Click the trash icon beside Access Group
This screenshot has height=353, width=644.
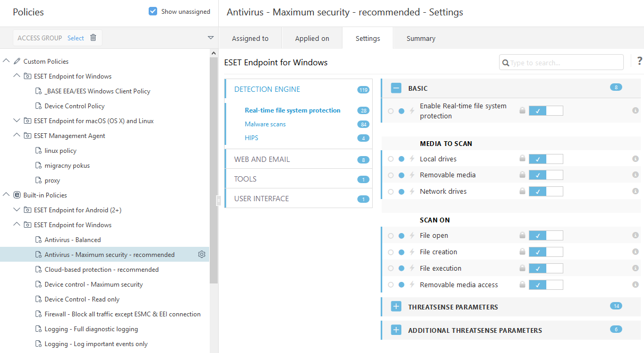point(93,38)
